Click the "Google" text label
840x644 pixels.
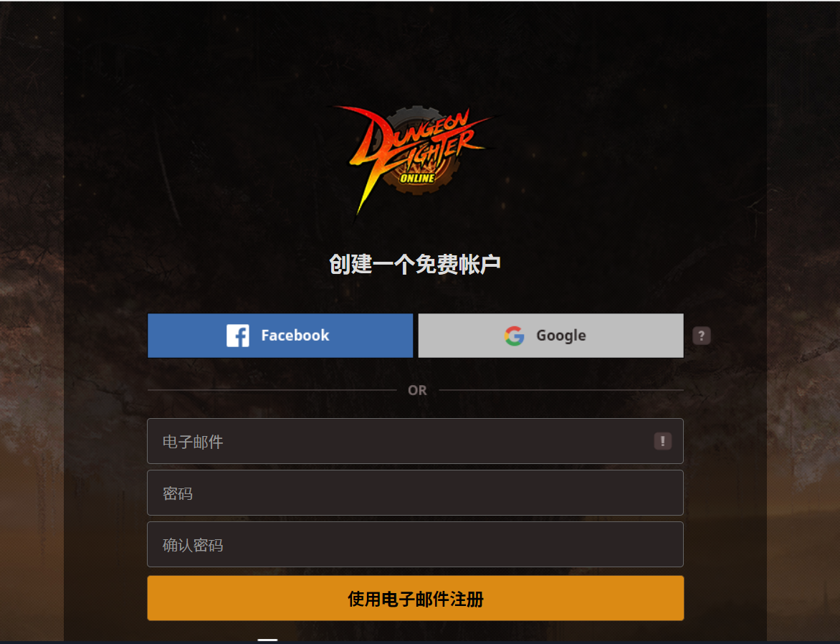pyautogui.click(x=561, y=336)
